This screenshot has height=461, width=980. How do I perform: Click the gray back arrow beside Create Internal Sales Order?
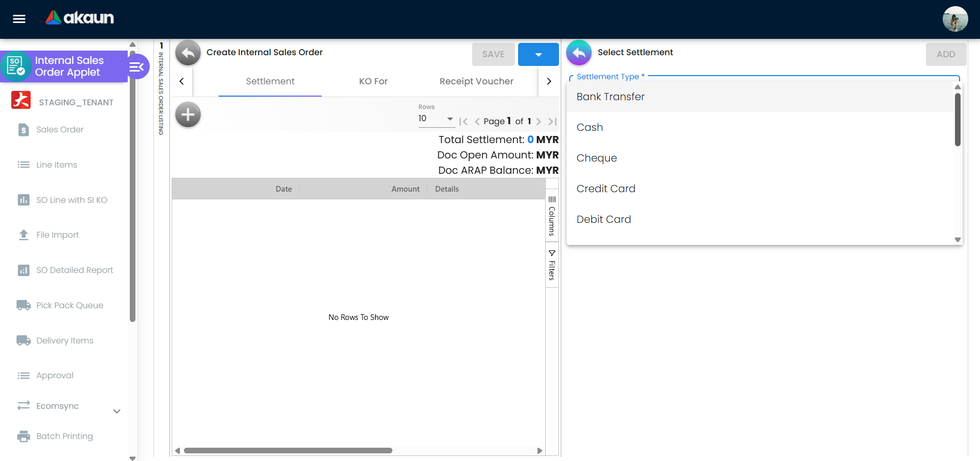[188, 53]
